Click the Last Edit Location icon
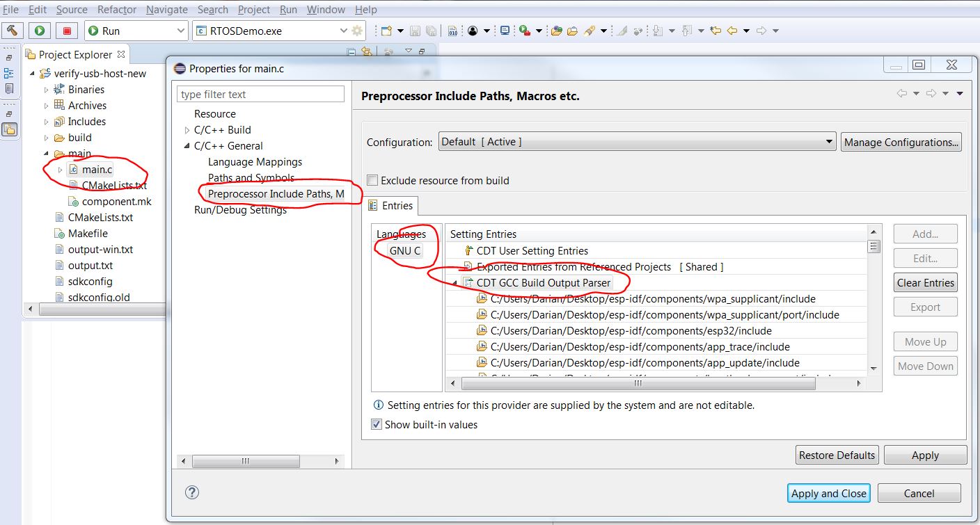980x525 pixels. [x=716, y=31]
